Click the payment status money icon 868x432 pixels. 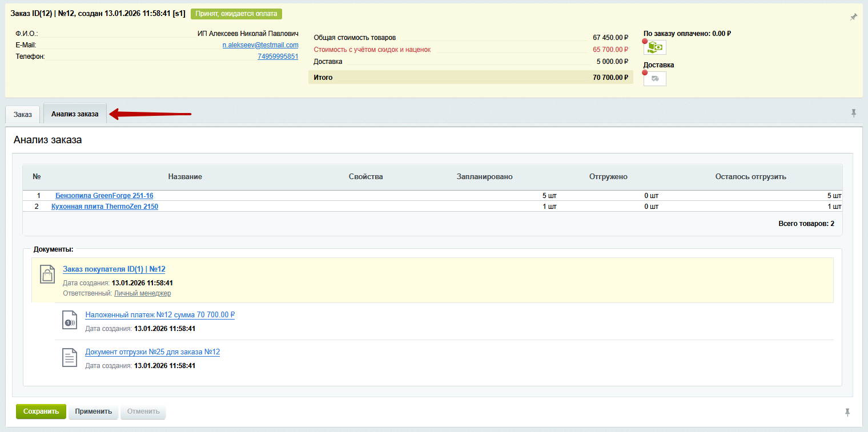pos(655,48)
